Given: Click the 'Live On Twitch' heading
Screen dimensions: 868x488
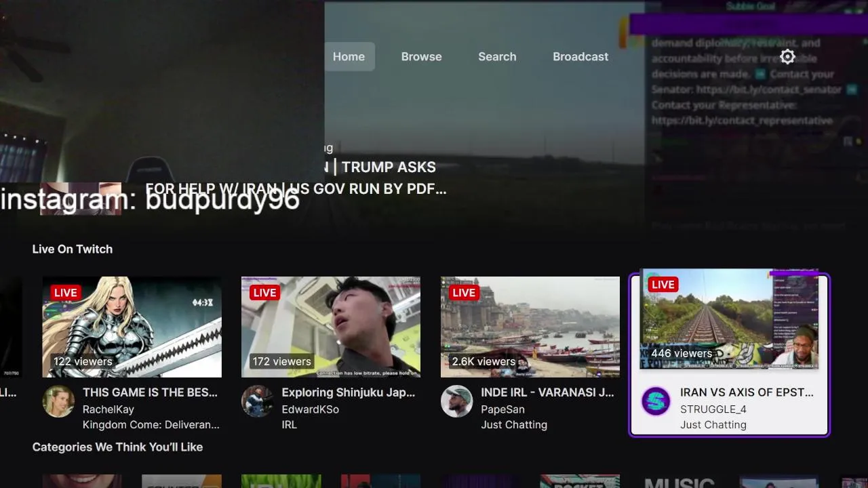Looking at the screenshot, I should (73, 249).
